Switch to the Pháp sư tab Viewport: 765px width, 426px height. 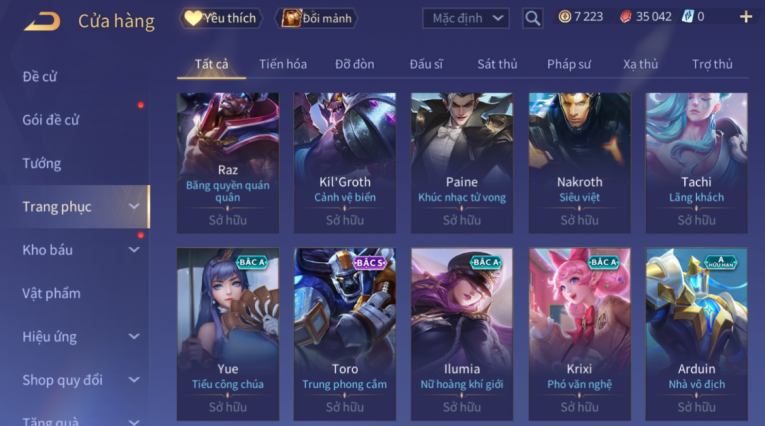point(569,64)
